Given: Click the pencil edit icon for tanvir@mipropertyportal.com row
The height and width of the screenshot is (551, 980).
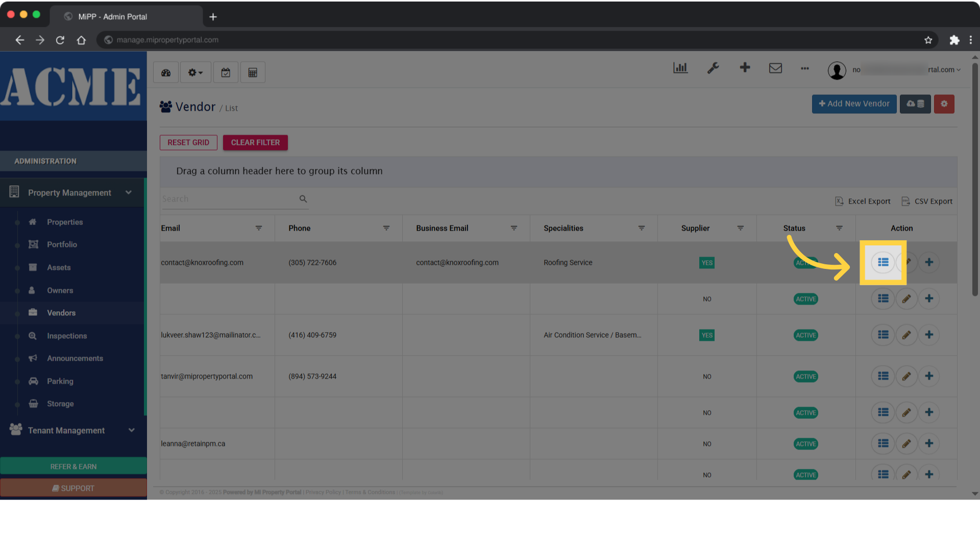Looking at the screenshot, I should [x=906, y=377].
